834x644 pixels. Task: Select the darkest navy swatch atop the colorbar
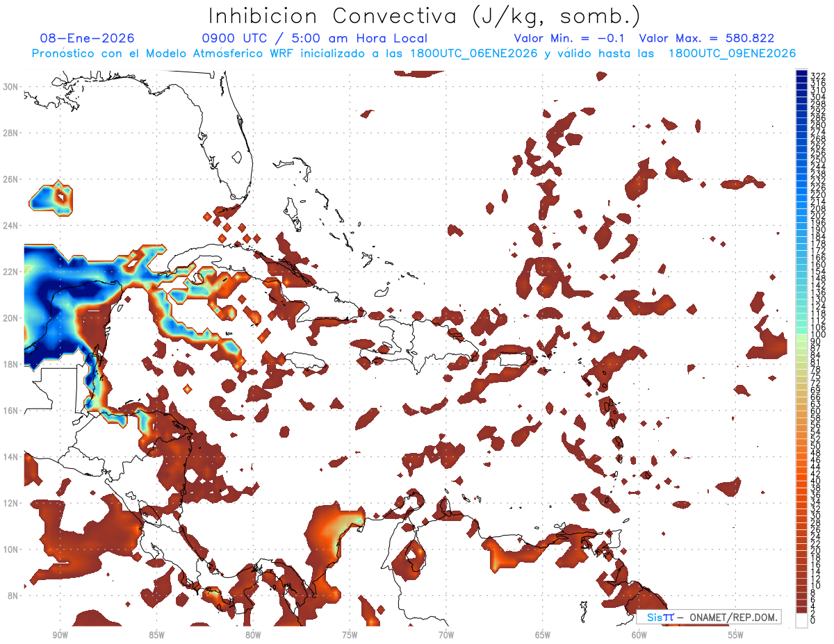(x=801, y=72)
